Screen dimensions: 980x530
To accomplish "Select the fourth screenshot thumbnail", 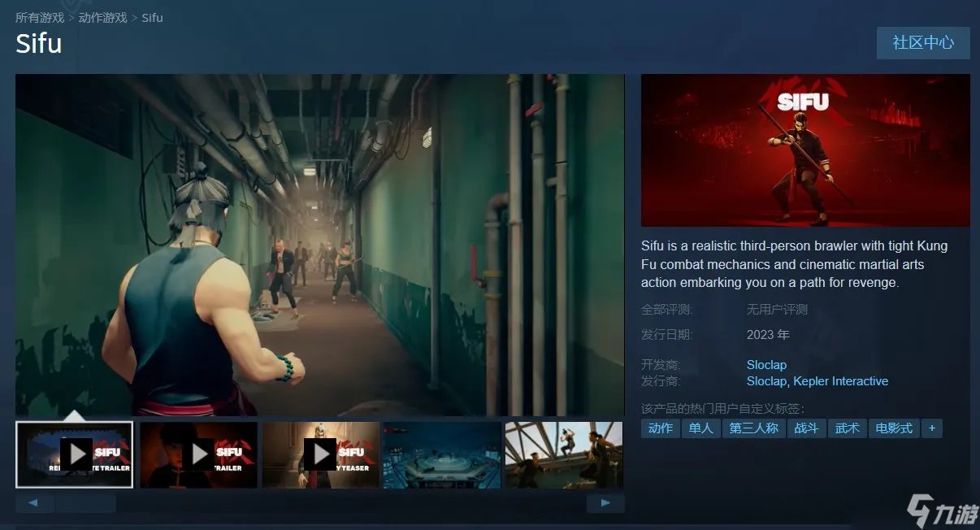I will (x=441, y=454).
